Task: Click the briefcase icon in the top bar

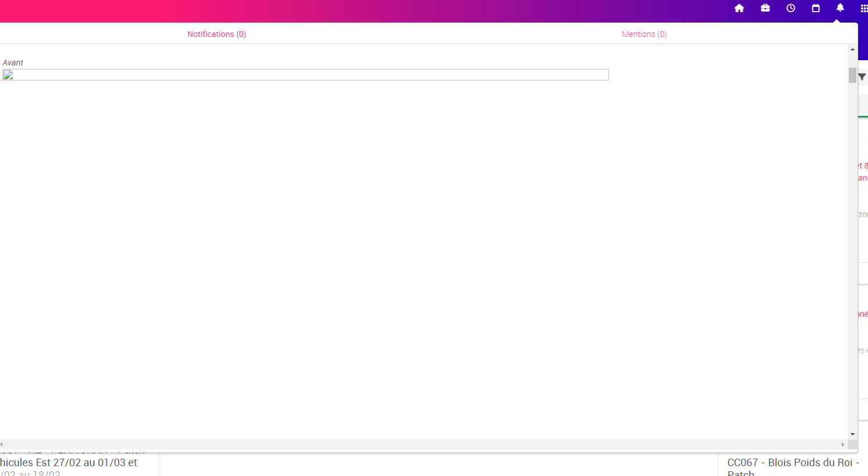Action: [765, 8]
